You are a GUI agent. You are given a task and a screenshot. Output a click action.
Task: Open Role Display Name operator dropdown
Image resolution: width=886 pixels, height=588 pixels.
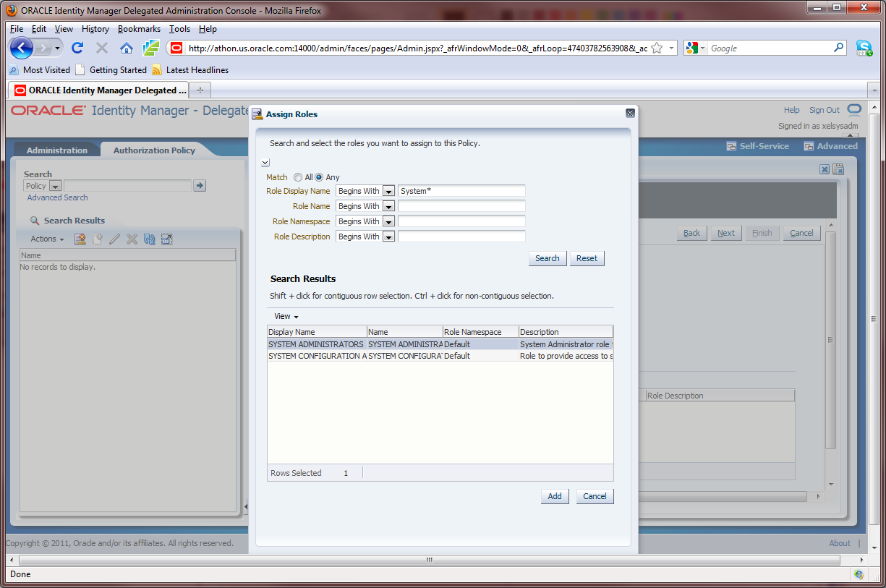coord(388,191)
